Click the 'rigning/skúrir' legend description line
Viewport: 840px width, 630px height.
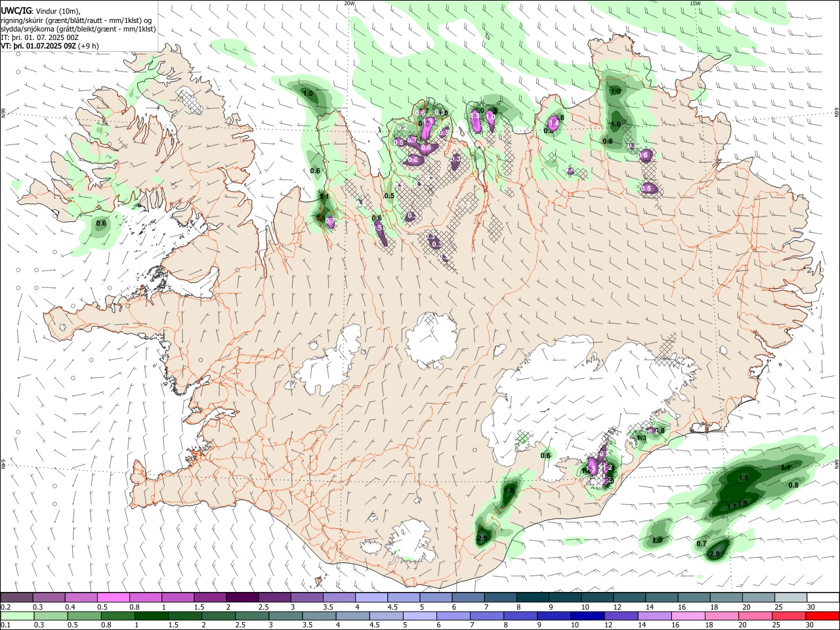pyautogui.click(x=77, y=20)
